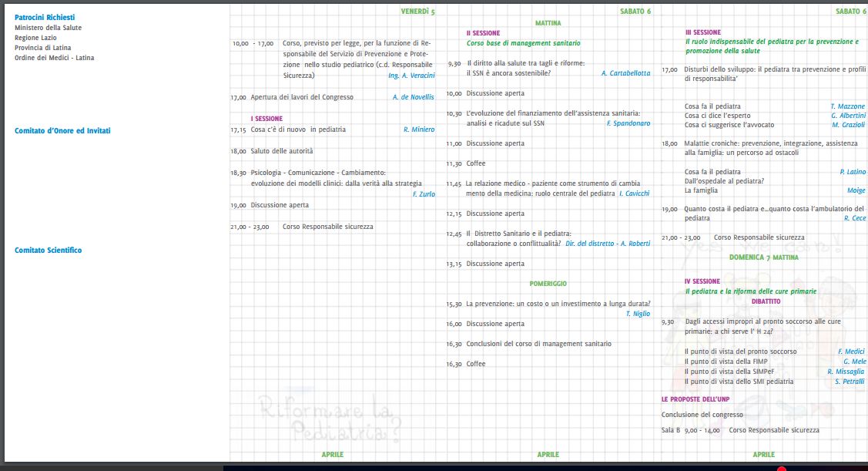This screenshot has height=471, width=868.
Task: Click the 11,30 "Coffee" entry
Action: pos(475,163)
